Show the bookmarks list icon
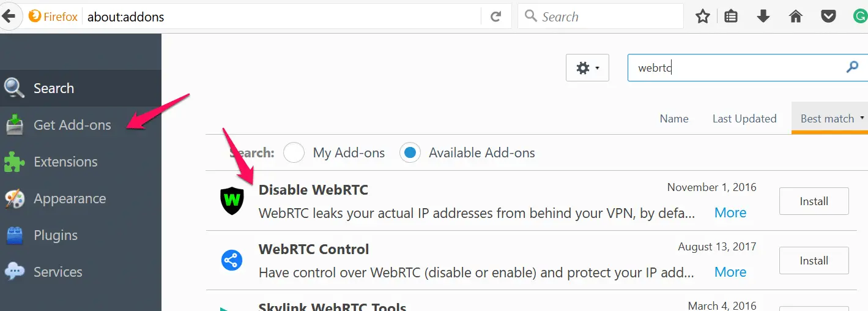 tap(730, 17)
